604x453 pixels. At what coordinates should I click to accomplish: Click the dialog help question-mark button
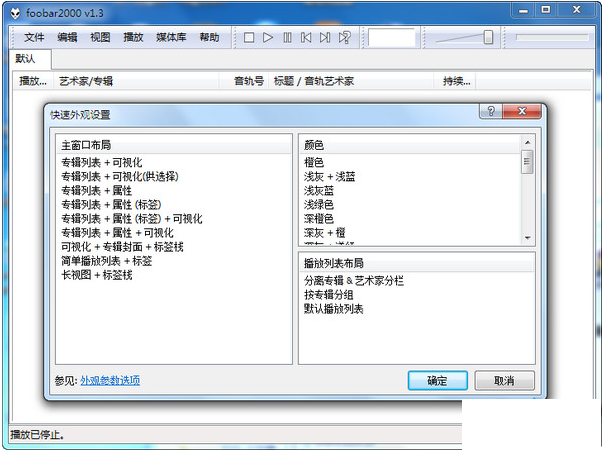pos(491,111)
